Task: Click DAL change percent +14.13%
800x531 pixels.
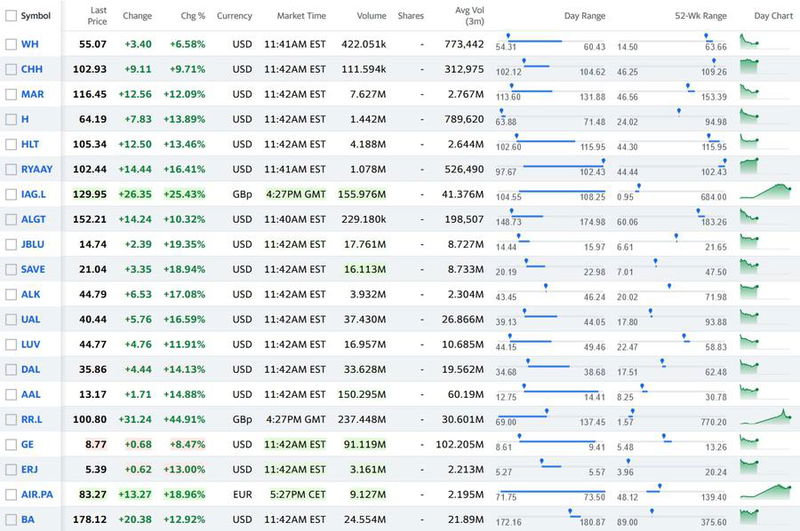Action: (184, 369)
